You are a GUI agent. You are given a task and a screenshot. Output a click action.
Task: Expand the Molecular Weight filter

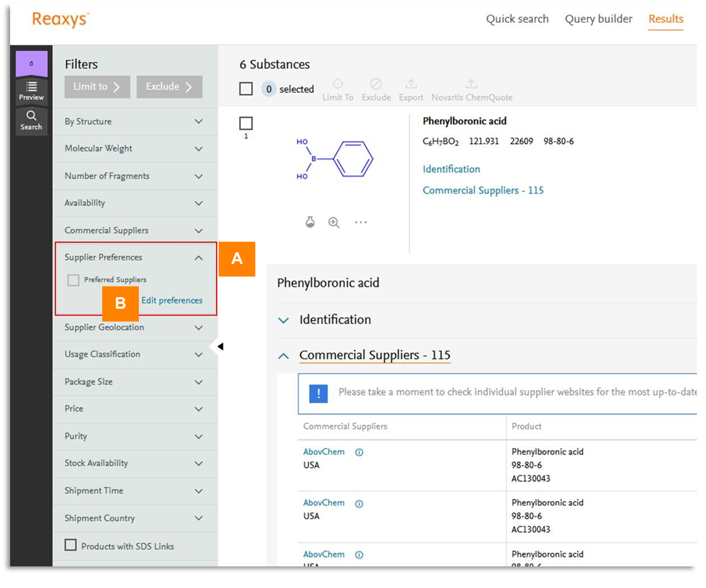coord(198,149)
